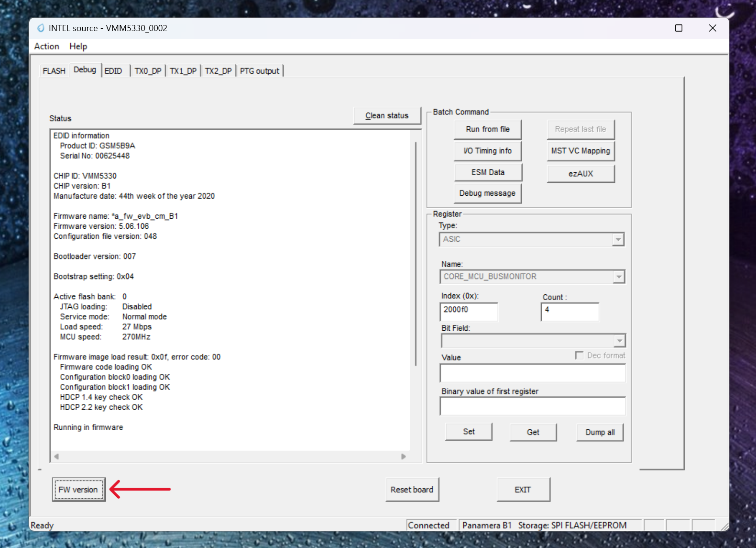Screen dimensions: 756x548
Task: Click the Repeat last file button
Action: coord(581,129)
